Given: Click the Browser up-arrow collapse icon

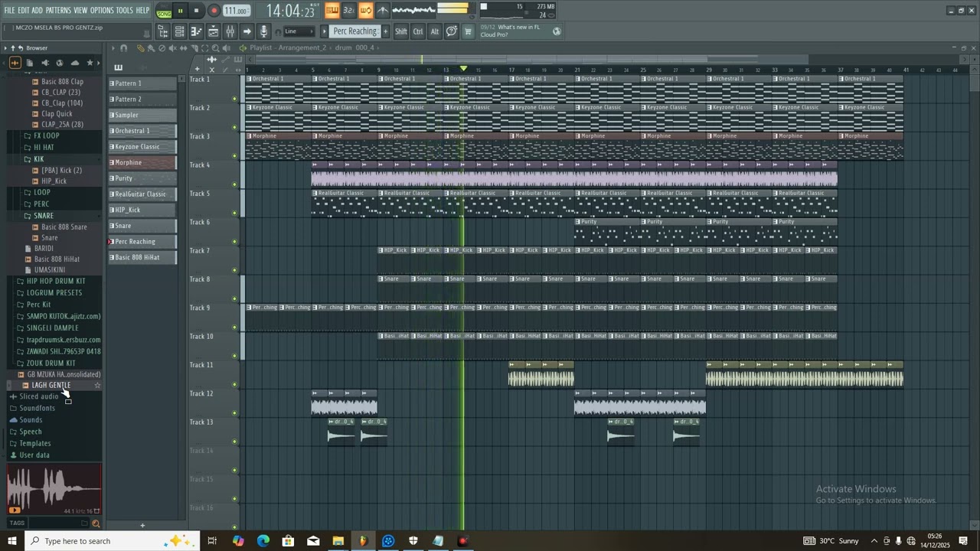Looking at the screenshot, I should [13, 48].
